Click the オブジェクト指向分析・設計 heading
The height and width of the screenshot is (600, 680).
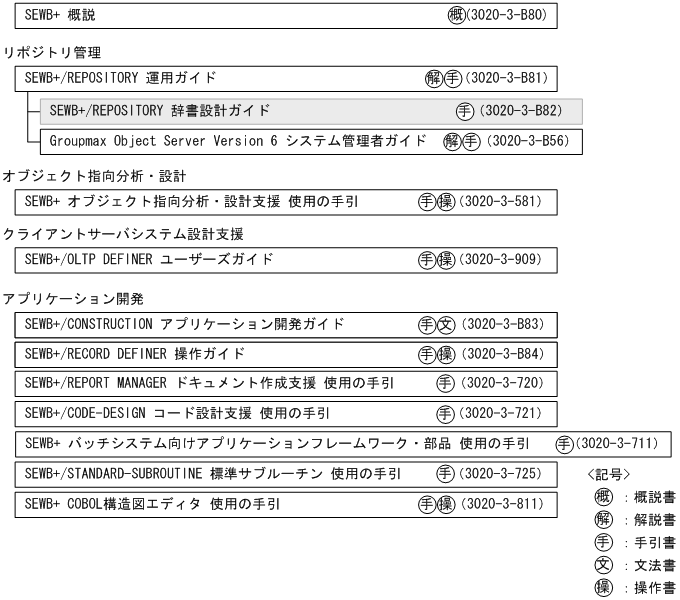tap(95, 176)
